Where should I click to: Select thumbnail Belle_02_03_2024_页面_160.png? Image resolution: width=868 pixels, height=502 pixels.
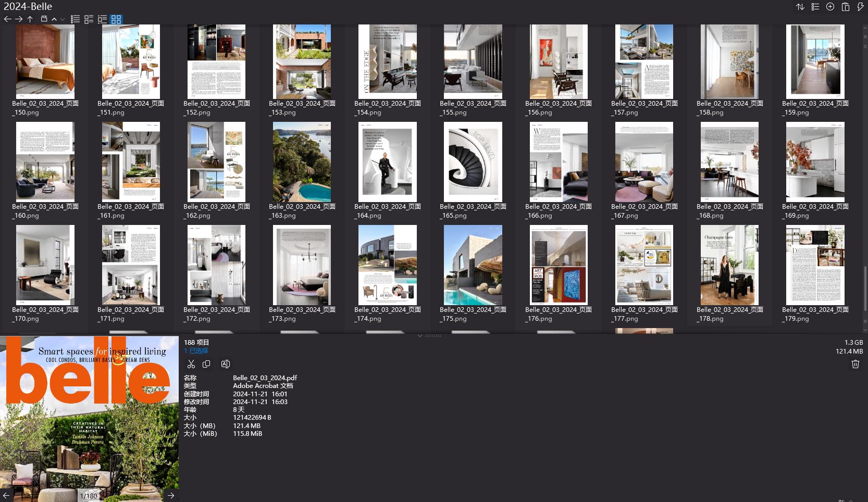click(45, 162)
